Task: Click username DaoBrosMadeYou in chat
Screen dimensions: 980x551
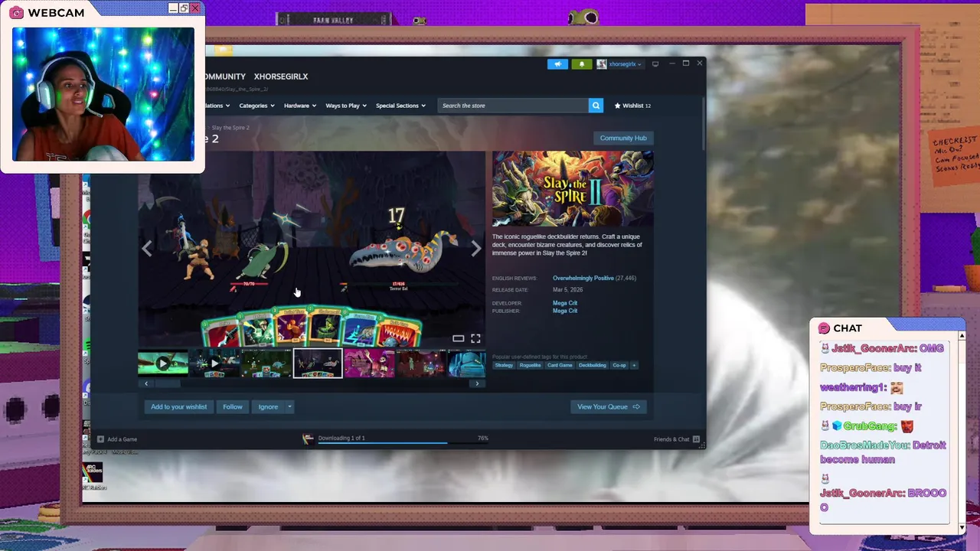Action: coord(865,445)
